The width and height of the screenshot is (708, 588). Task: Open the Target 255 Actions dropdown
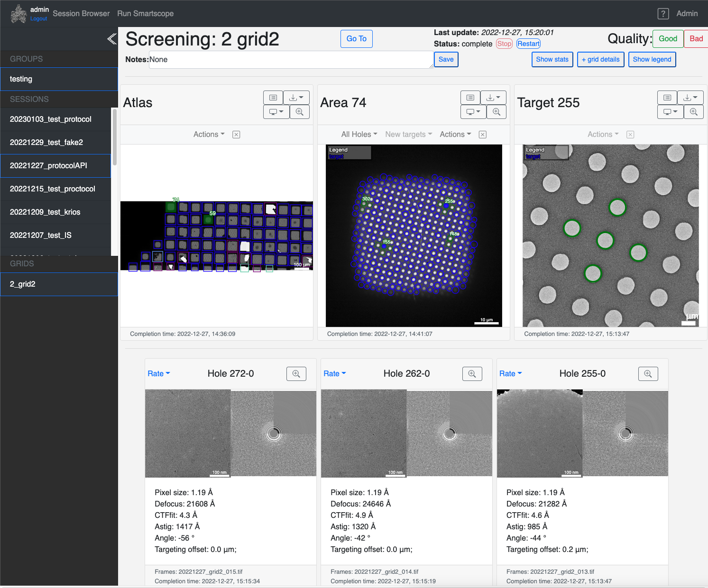[x=603, y=135]
